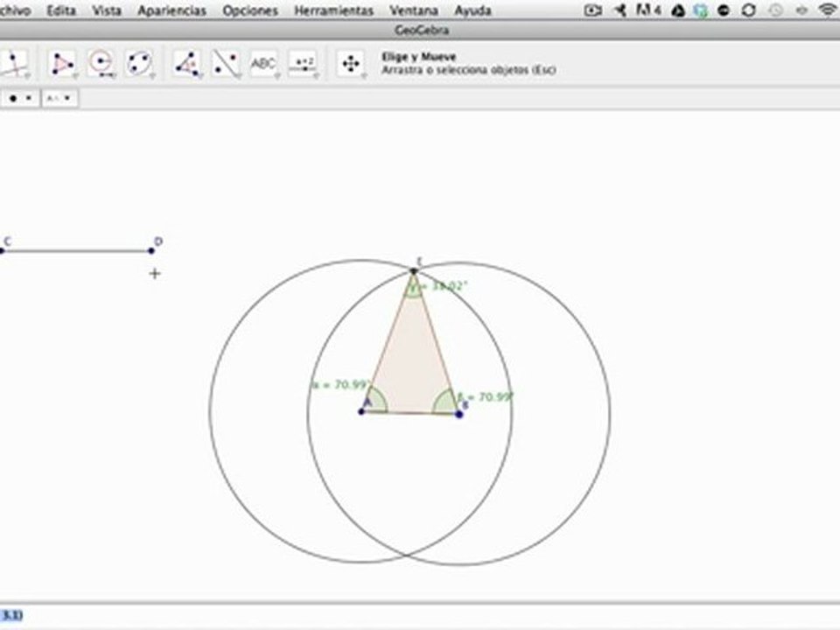Open the Opciones menu
The image size is (840, 630).
250,10
